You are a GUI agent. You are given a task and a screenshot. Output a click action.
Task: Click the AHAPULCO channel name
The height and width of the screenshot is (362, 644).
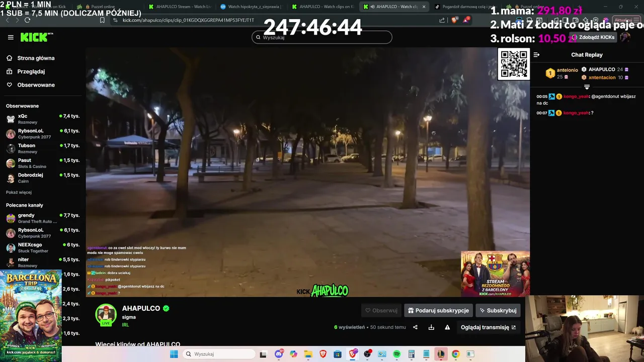click(141, 308)
